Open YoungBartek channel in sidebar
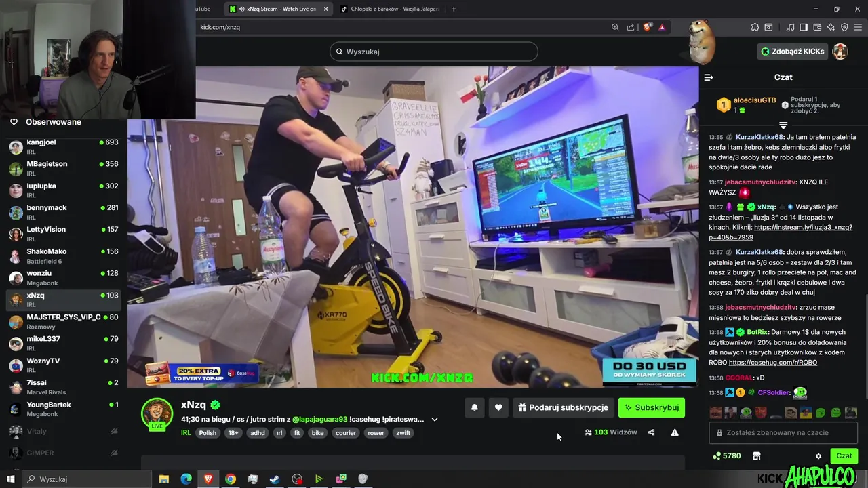Screen dimensions: 868x488 point(64,409)
